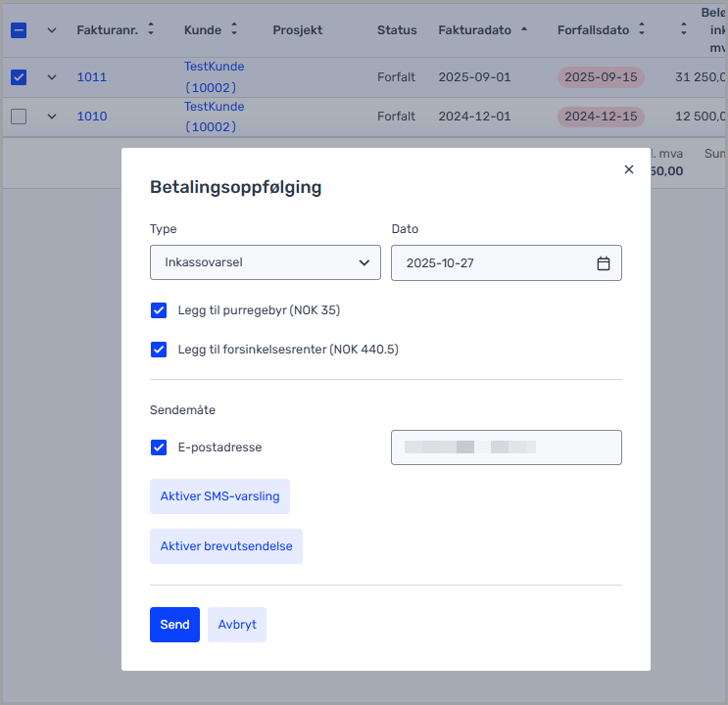Expand the row for invoice 1011
Image resolution: width=728 pixels, height=705 pixels.
pos(52,77)
